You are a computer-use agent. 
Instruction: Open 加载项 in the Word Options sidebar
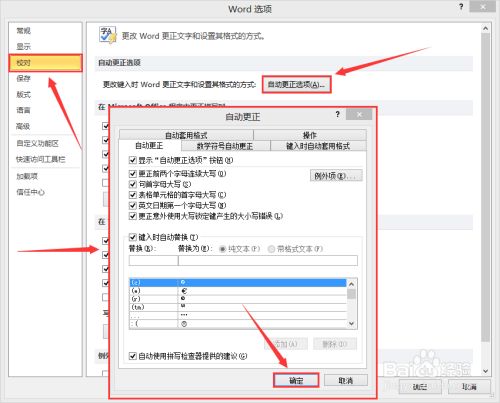[x=27, y=176]
